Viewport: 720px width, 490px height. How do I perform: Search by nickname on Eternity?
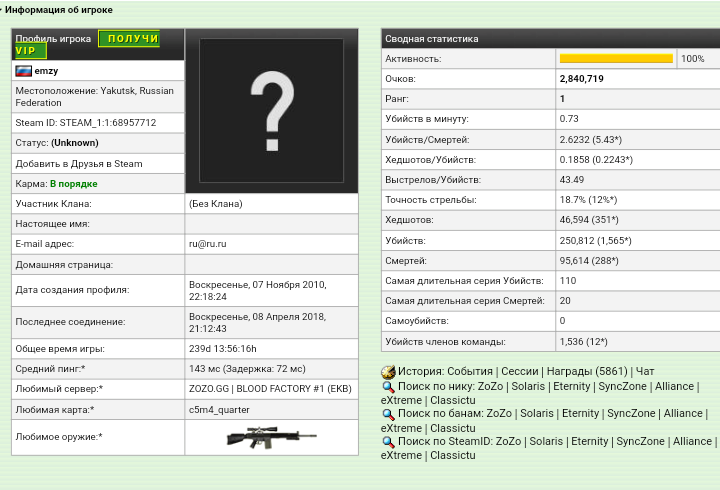[572, 386]
